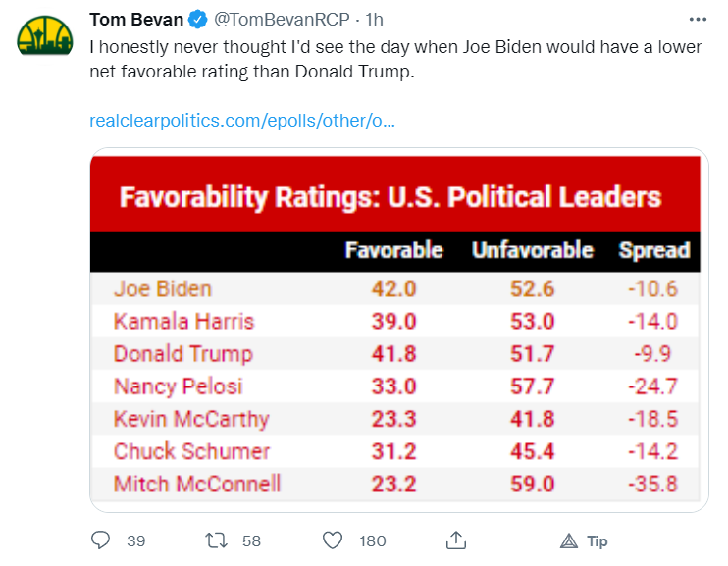Viewport: 728px width, 566px height.
Task: Click the retweet count 58
Action: [251, 540]
